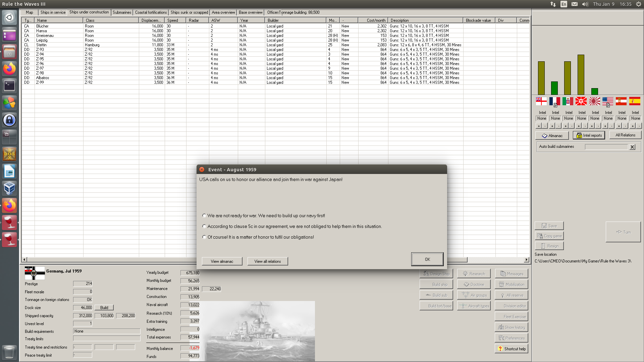
Task: Select the Stettin light cruiser row
Action: click(x=276, y=45)
